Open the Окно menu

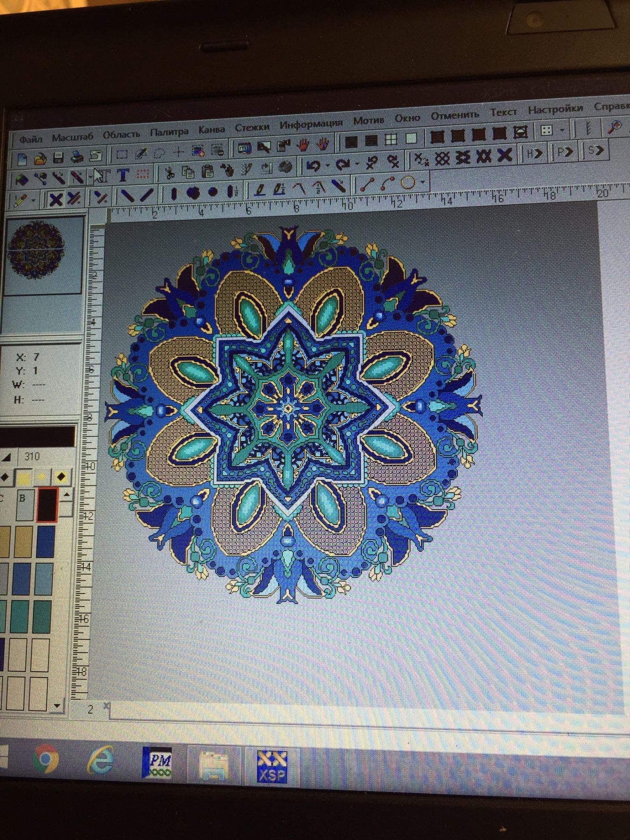pos(407,118)
